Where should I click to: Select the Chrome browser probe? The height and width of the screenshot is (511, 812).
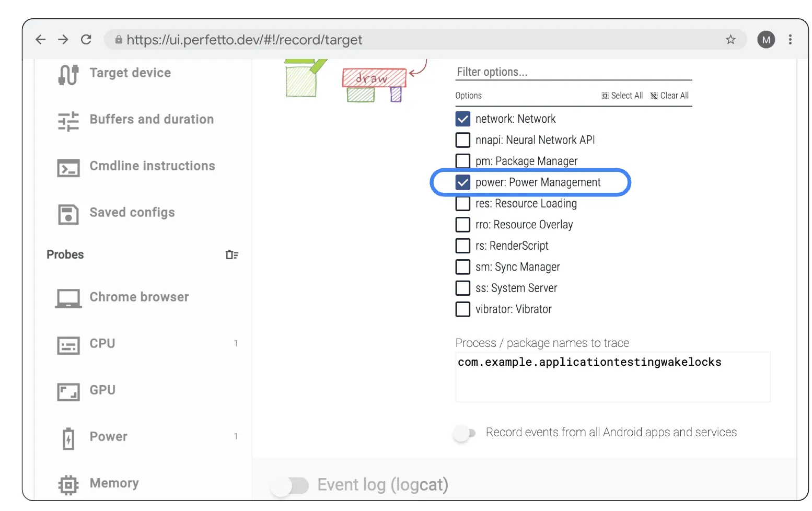click(139, 297)
